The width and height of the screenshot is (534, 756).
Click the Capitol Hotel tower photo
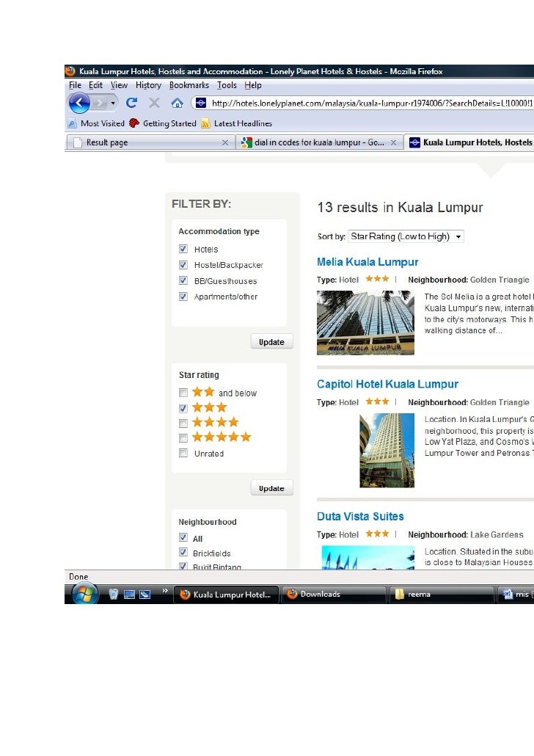click(387, 451)
